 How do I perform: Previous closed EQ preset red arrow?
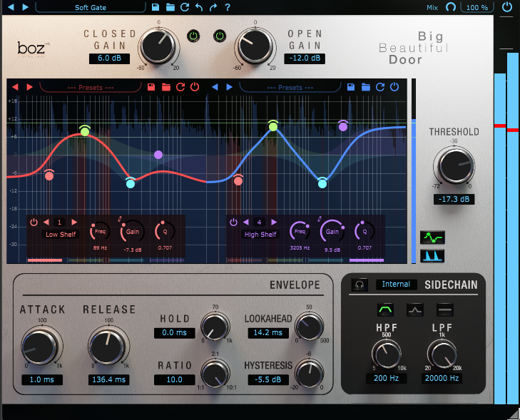(x=15, y=87)
